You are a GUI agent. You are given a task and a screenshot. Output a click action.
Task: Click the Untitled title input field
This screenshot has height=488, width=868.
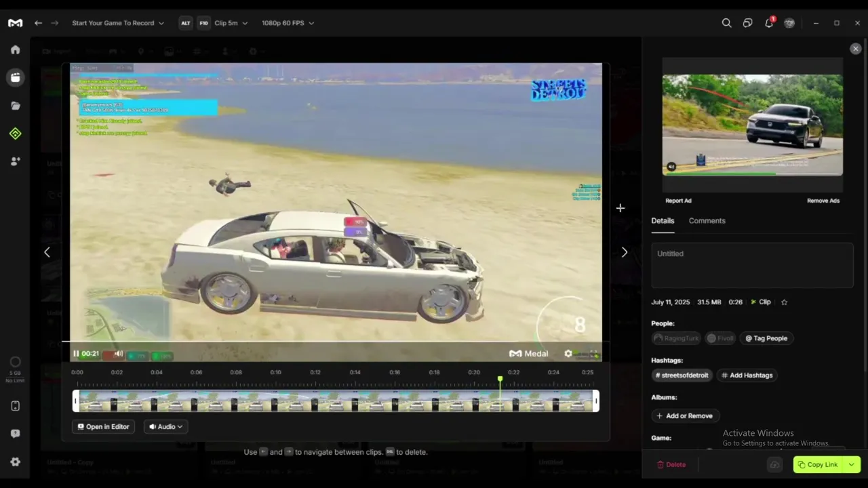click(x=752, y=266)
